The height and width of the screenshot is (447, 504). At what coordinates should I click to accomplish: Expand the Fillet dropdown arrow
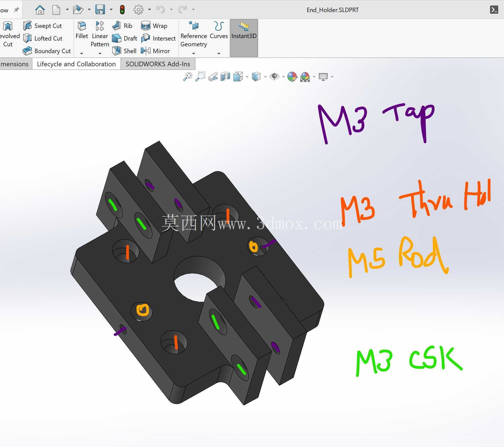click(82, 53)
